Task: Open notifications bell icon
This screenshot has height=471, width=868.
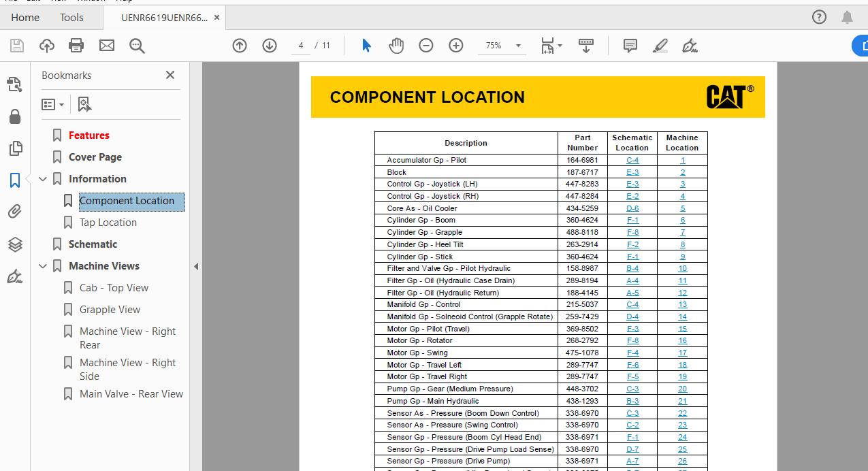Action: (x=847, y=17)
